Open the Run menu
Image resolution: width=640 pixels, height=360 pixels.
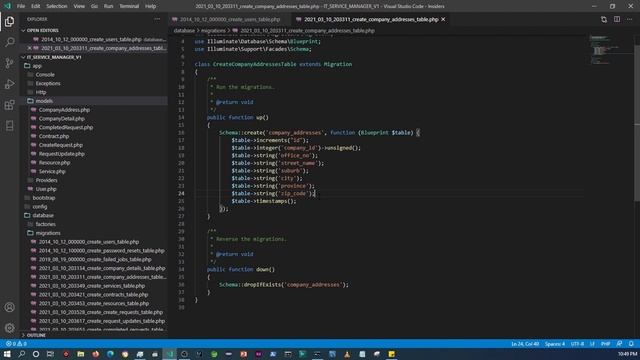pyautogui.click(x=108, y=6)
